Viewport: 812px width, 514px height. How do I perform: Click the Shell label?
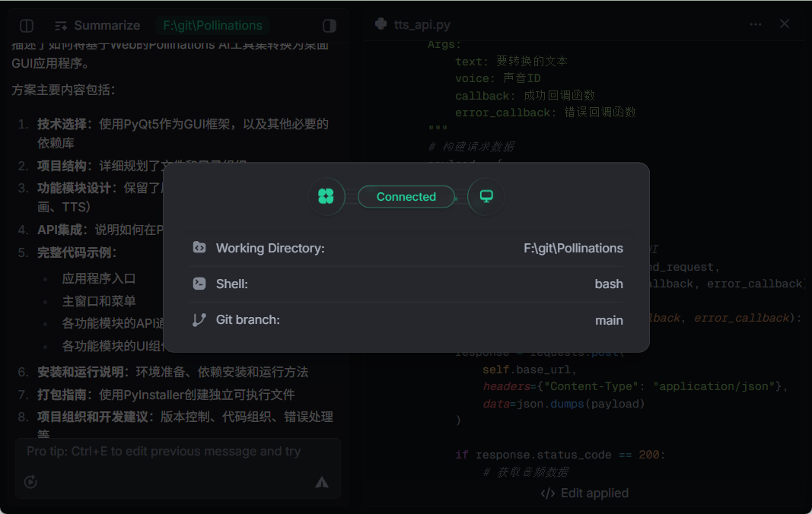232,284
